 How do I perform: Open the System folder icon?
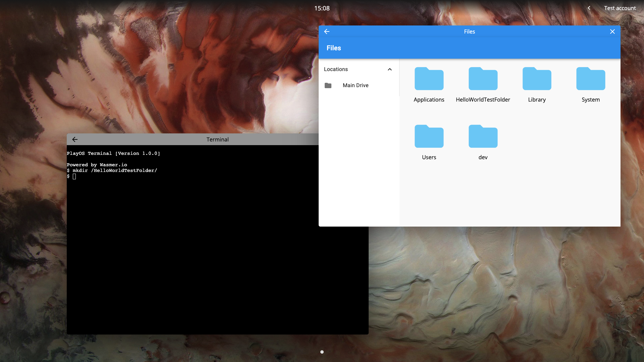[x=590, y=79]
